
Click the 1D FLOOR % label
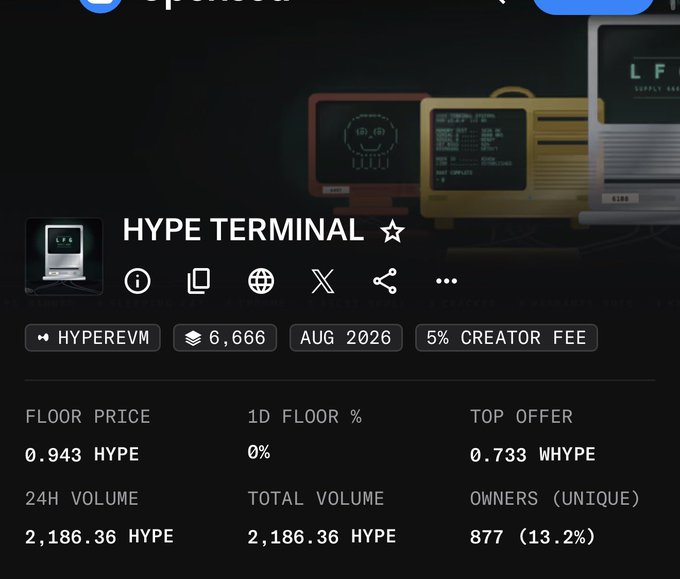(x=304, y=417)
